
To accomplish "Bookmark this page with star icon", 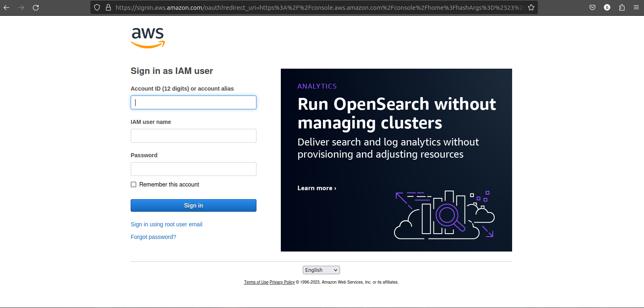I will pyautogui.click(x=531, y=7).
